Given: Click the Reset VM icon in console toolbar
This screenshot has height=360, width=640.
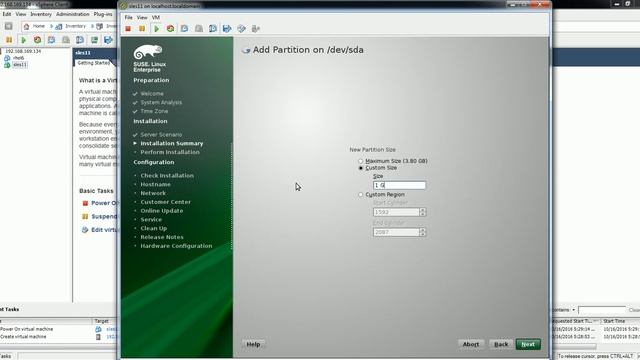Looking at the screenshot, I should 170,29.
